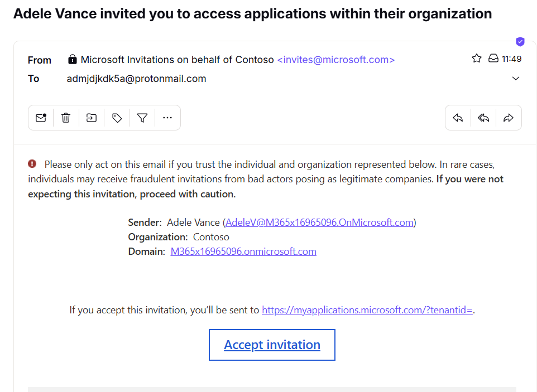Open the move to folder icon
The width and height of the screenshot is (537, 392).
coord(91,118)
